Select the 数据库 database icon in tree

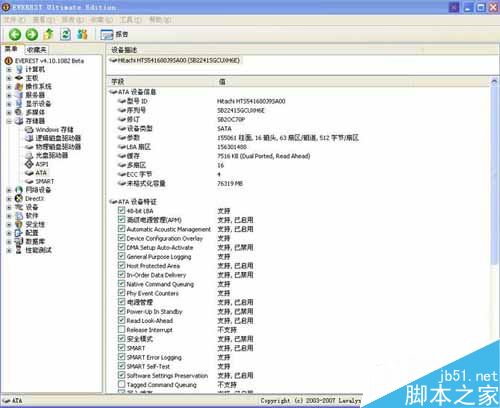point(20,241)
